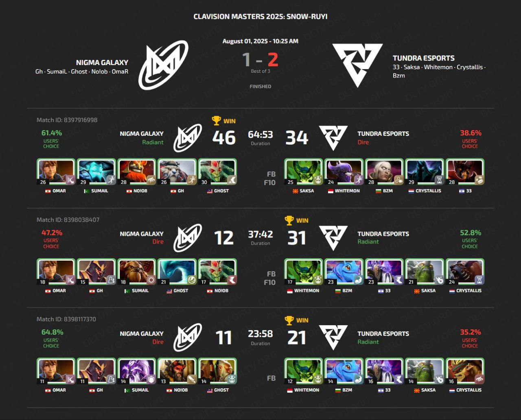This screenshot has height=420, width=521.
Task: Click the 64:53 duration of game one
Action: click(x=260, y=135)
